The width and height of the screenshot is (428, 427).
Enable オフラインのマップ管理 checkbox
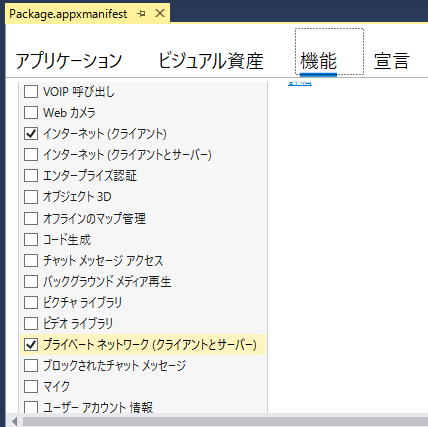31,218
